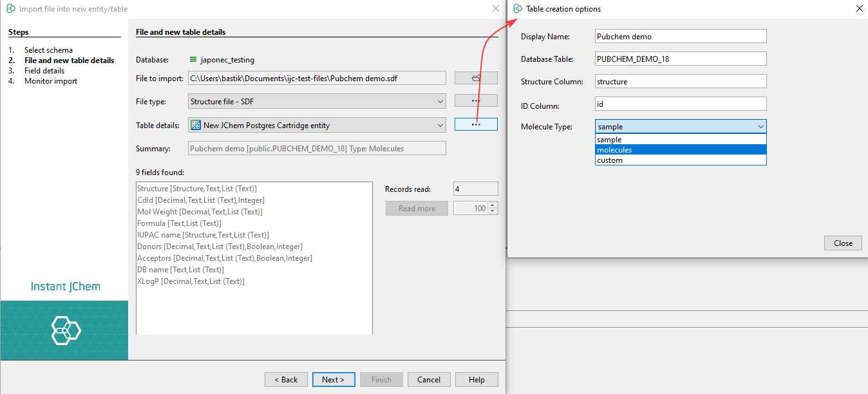Open file type options ellipsis button
This screenshot has width=868, height=394.
tap(476, 101)
